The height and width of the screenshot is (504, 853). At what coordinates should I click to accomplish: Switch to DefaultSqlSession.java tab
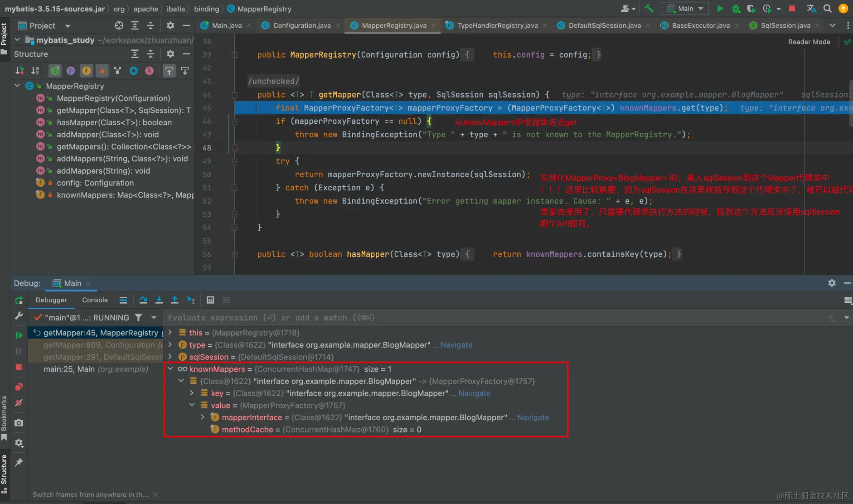coord(604,25)
